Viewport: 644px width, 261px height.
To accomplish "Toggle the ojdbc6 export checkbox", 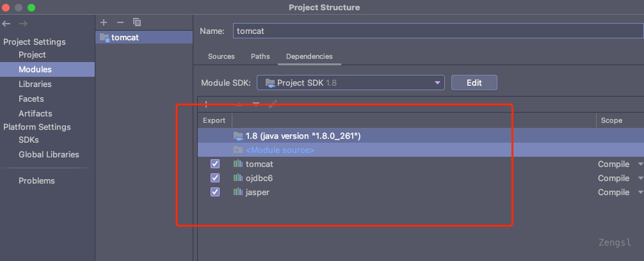I will click(x=215, y=178).
